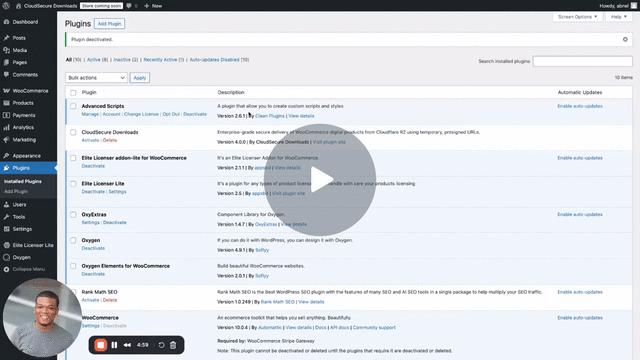Screen dimensions: 640x360
Task: Open Oxygen sidebar icon
Action: 6,258
